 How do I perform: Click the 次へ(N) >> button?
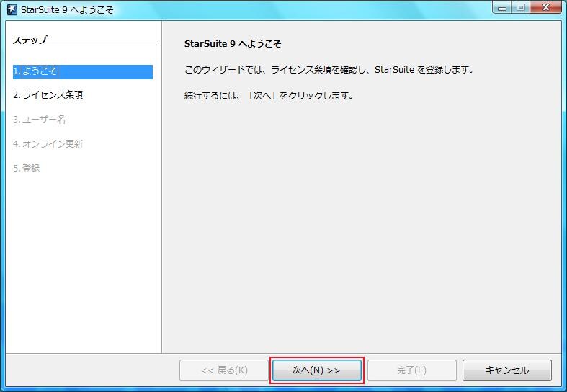(317, 370)
